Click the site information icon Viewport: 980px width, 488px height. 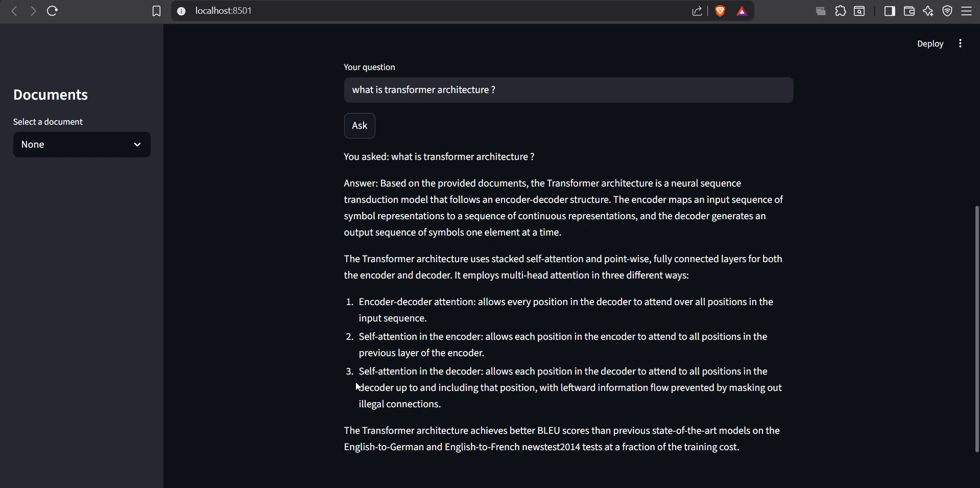point(181,11)
